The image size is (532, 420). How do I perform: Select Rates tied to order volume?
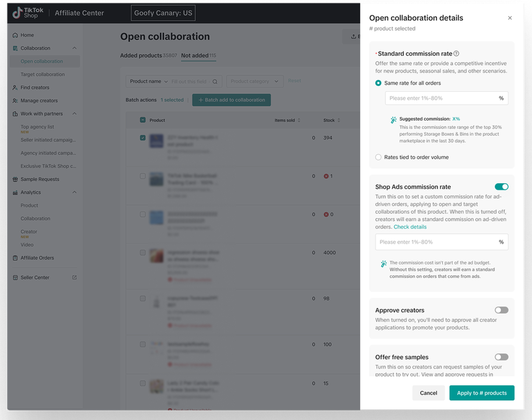click(x=378, y=157)
